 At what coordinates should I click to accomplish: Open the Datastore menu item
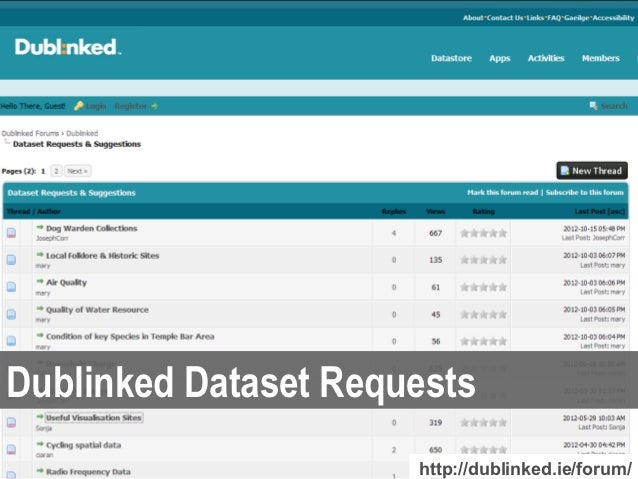click(x=451, y=58)
